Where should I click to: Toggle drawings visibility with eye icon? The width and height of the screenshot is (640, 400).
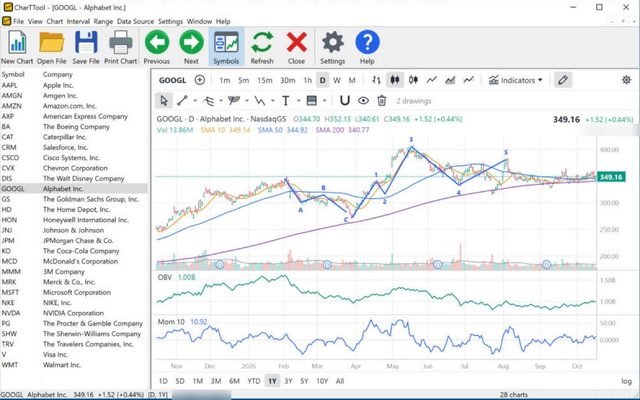(x=363, y=100)
